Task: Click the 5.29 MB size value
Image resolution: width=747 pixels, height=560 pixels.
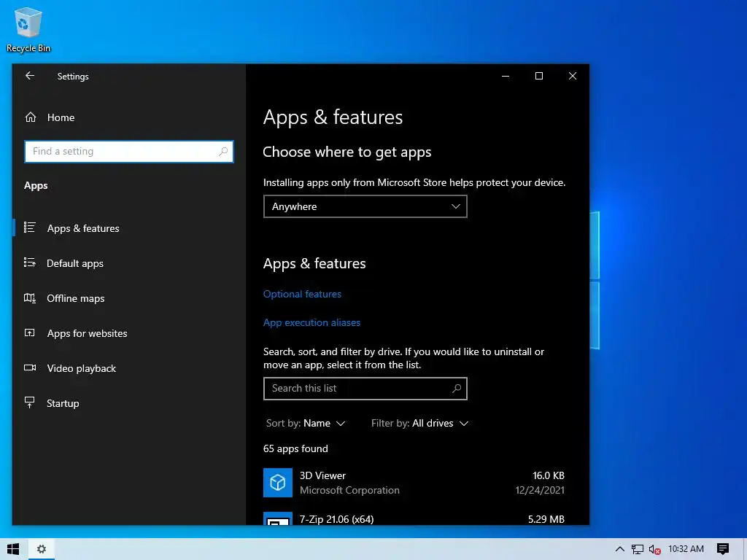Action: pyautogui.click(x=546, y=519)
